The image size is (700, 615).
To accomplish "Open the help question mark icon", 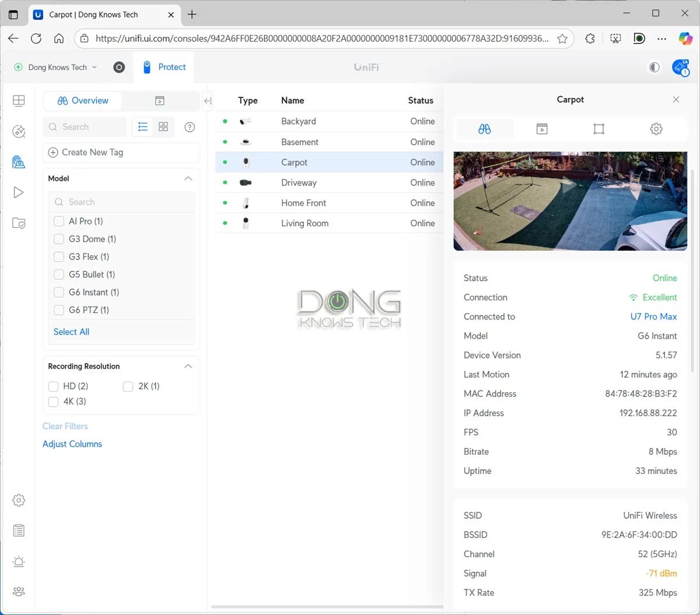I will 190,127.
